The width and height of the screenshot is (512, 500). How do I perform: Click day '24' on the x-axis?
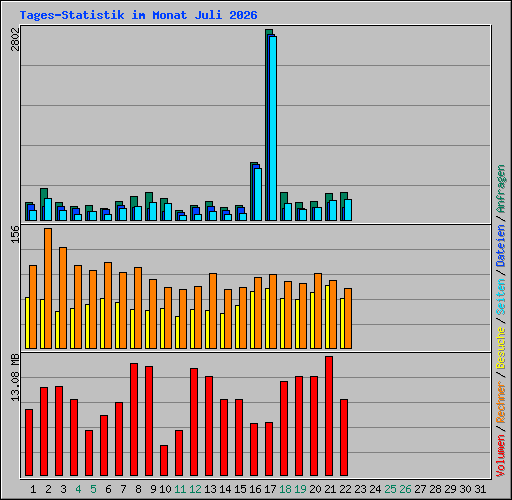click(375, 489)
